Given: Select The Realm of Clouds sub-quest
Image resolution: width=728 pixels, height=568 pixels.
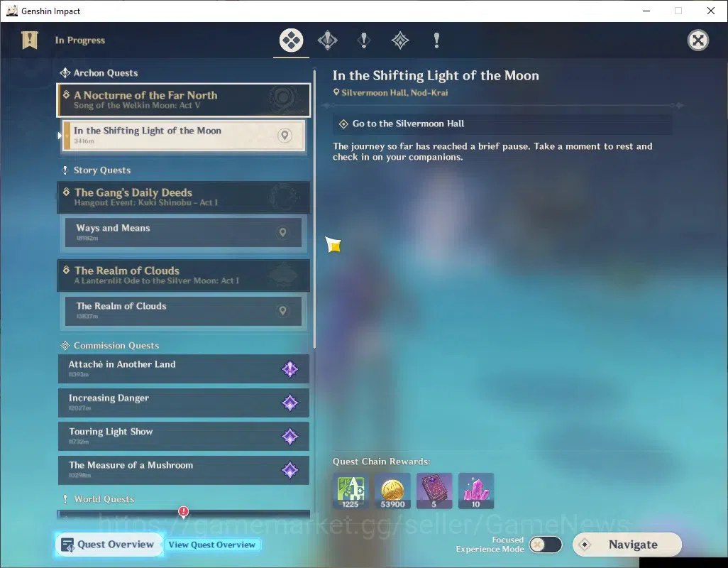Looking at the screenshot, I should tap(183, 310).
